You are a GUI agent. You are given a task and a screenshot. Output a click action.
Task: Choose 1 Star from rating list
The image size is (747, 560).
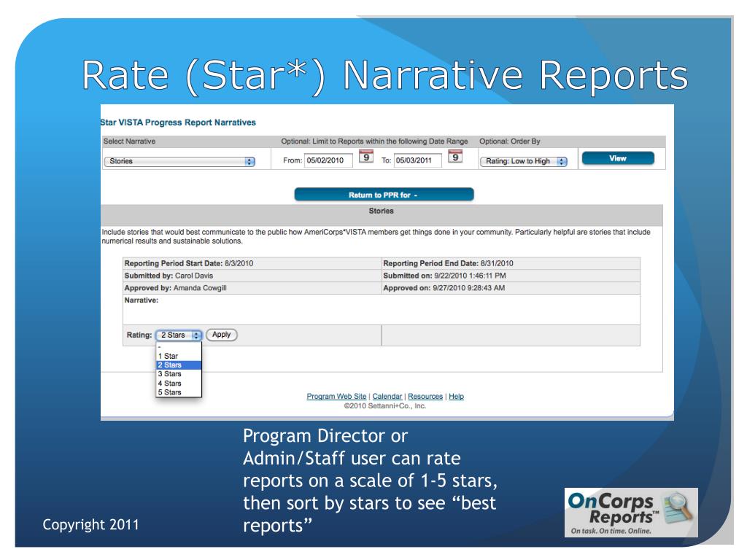click(x=179, y=356)
